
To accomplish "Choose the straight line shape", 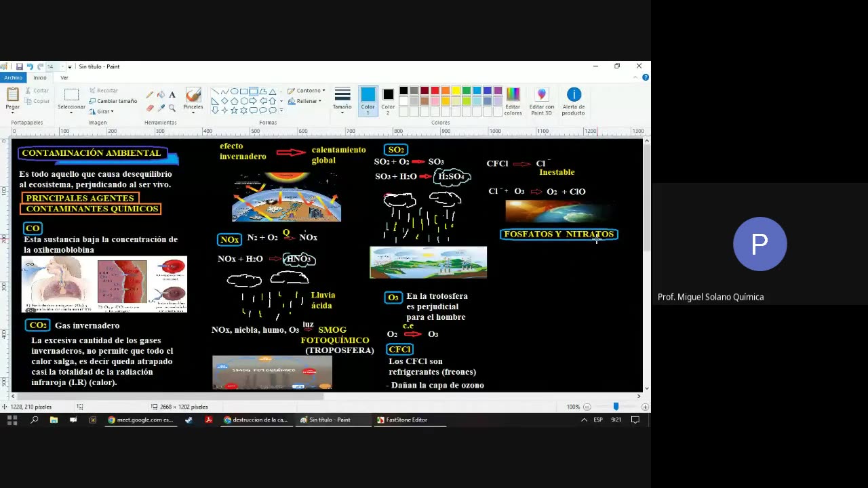I will (215, 91).
